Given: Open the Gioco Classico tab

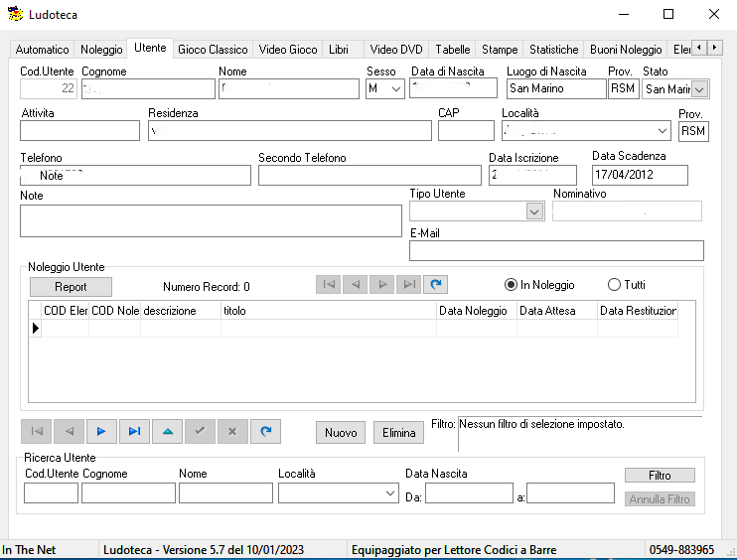Looking at the screenshot, I should click(x=213, y=50).
